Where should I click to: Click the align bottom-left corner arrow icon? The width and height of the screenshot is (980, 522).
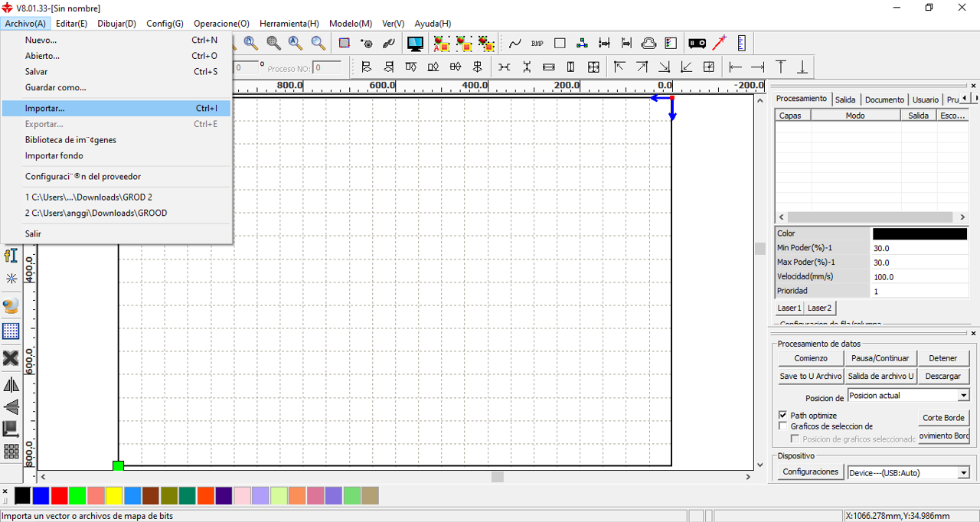pyautogui.click(x=687, y=67)
